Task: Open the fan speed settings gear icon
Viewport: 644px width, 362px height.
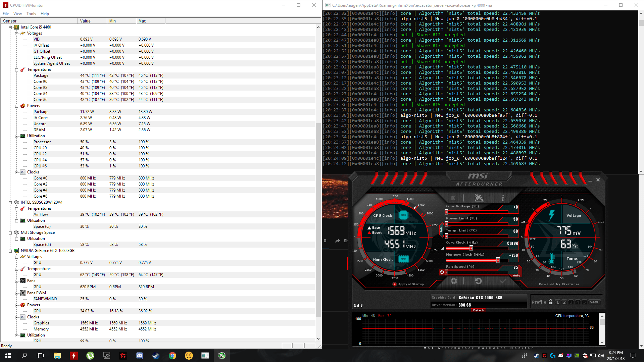Action: tap(442, 272)
